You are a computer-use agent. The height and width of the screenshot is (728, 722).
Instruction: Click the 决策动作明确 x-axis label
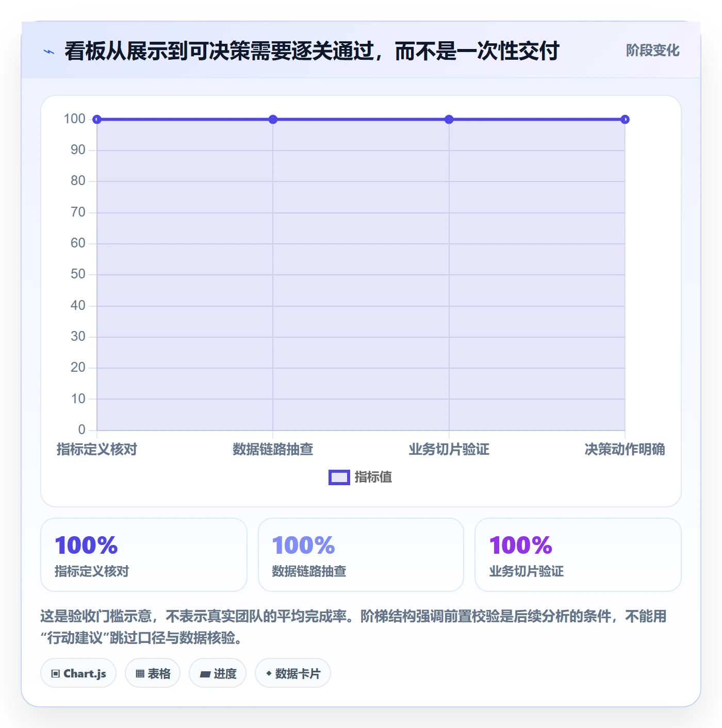point(625,450)
